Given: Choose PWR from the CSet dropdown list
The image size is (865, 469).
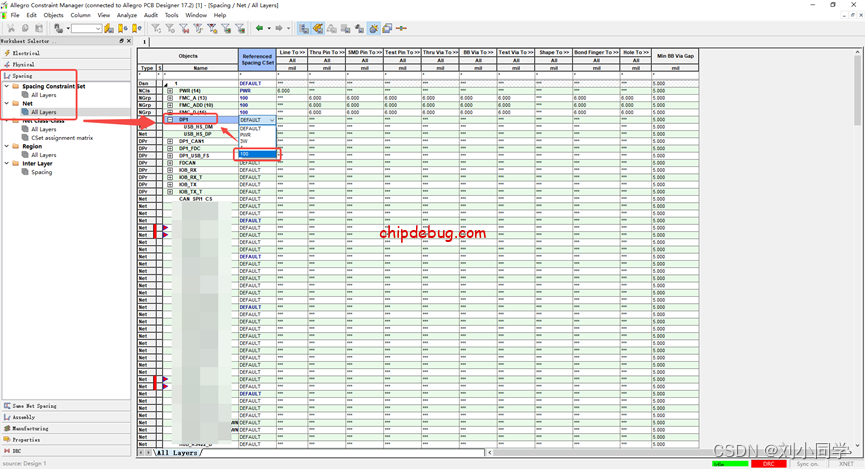Looking at the screenshot, I should point(246,135).
